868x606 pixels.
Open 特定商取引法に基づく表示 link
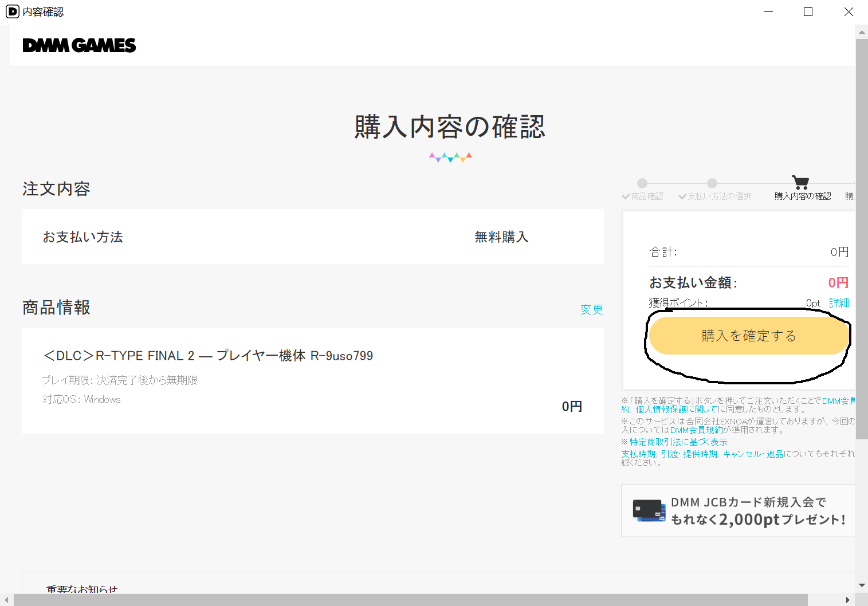[x=678, y=442]
